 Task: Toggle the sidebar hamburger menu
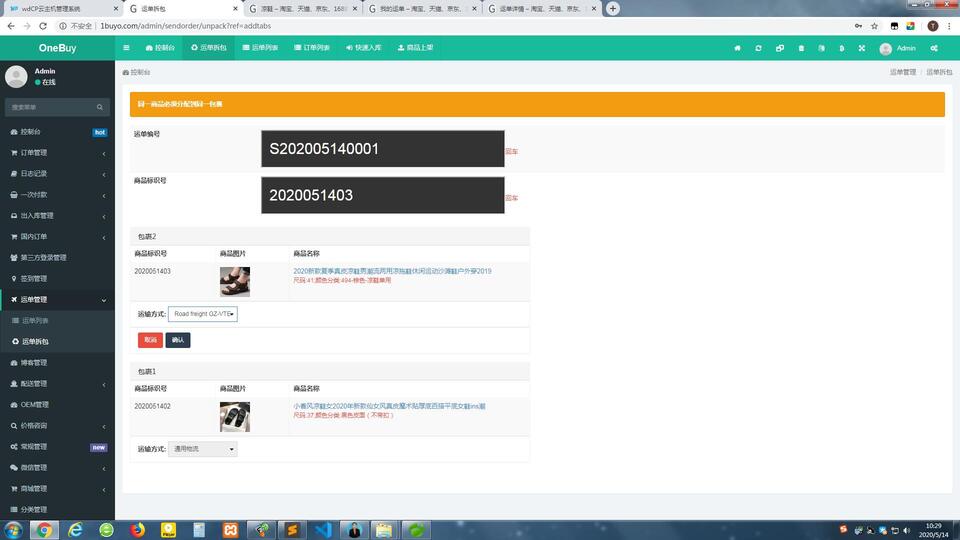126,48
